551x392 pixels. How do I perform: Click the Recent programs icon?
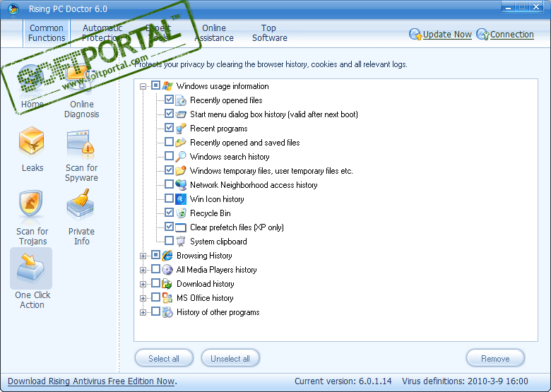point(181,129)
